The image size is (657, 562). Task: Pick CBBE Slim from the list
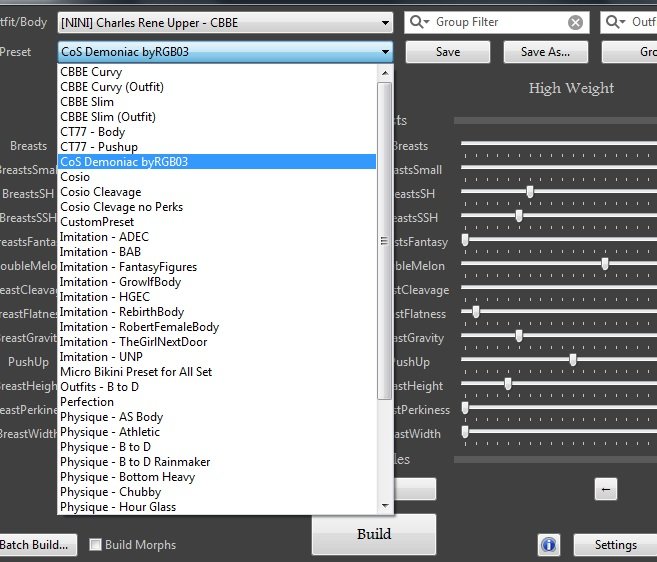(x=217, y=102)
